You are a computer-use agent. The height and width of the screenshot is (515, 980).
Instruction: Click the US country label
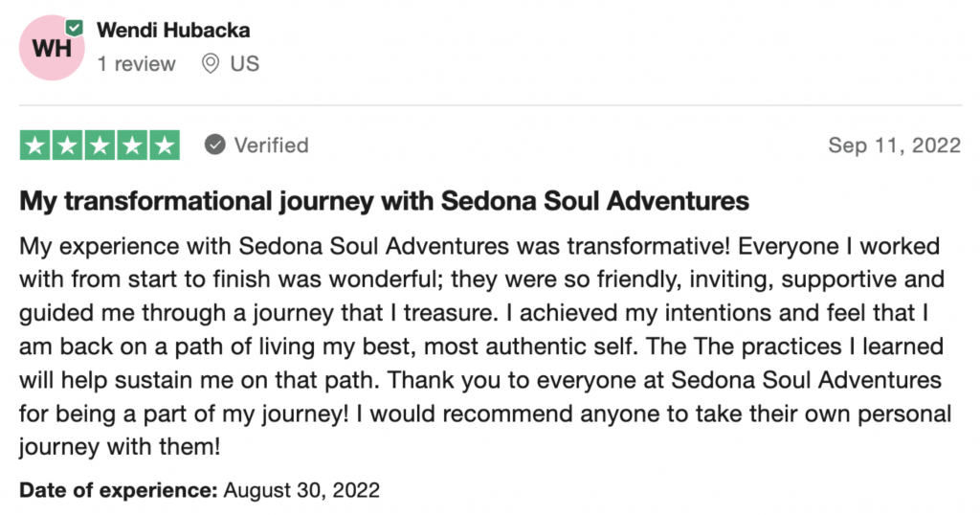coord(244,64)
